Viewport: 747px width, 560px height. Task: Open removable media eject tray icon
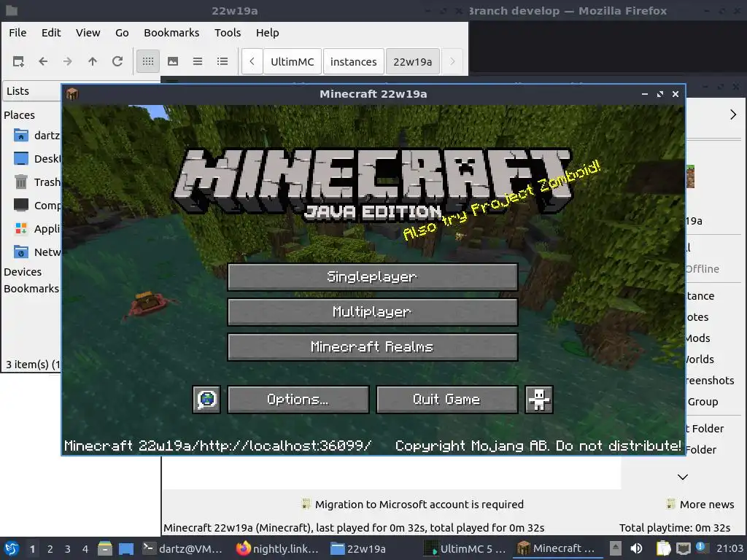[x=616, y=548]
